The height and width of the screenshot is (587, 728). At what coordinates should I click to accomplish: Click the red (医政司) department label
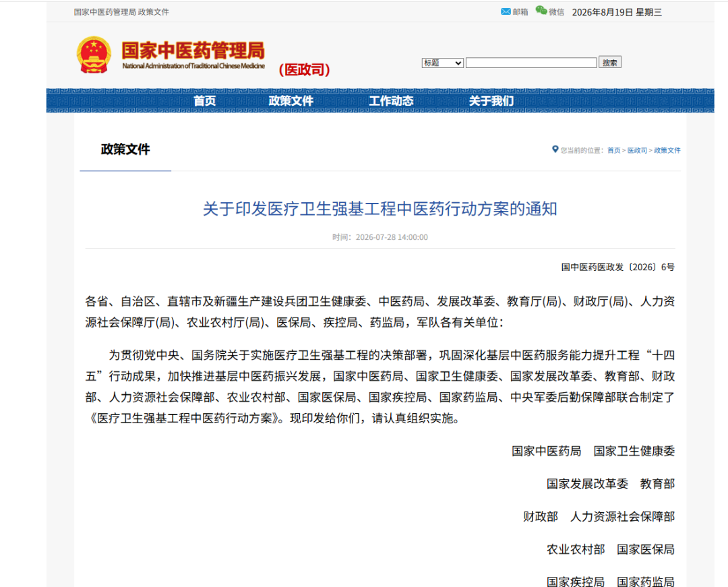pyautogui.click(x=305, y=69)
